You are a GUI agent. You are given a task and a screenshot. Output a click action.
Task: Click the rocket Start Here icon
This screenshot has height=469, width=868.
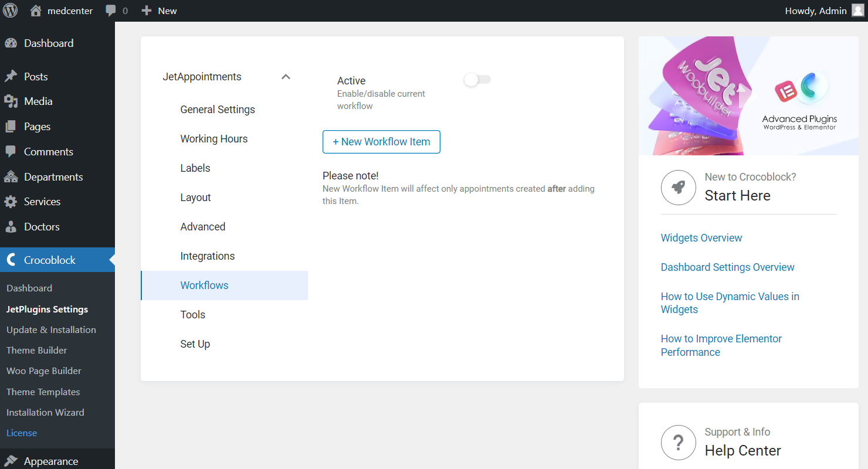tap(679, 188)
